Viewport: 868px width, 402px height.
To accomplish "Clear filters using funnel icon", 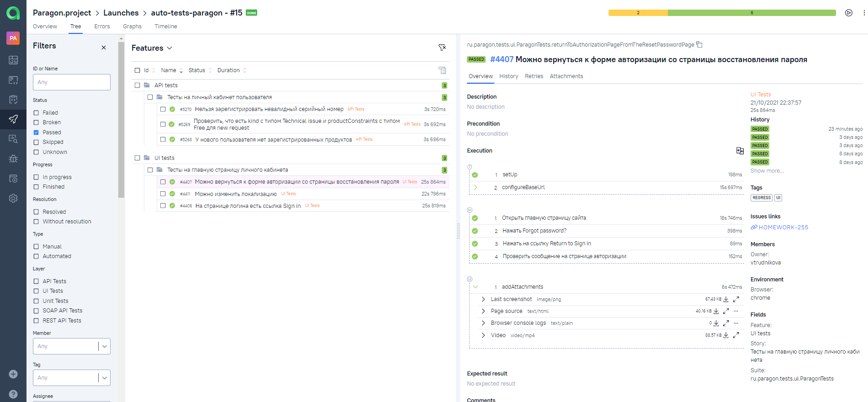I will click(x=442, y=48).
